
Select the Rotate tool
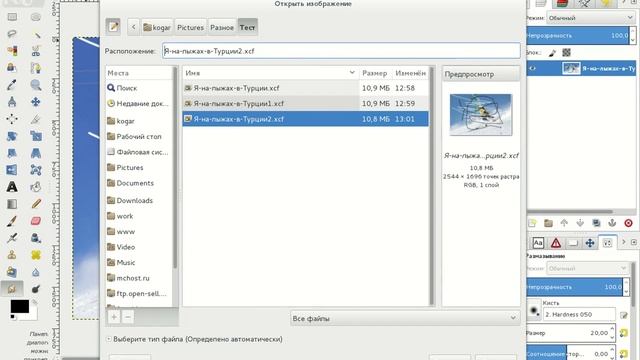click(x=12, y=136)
